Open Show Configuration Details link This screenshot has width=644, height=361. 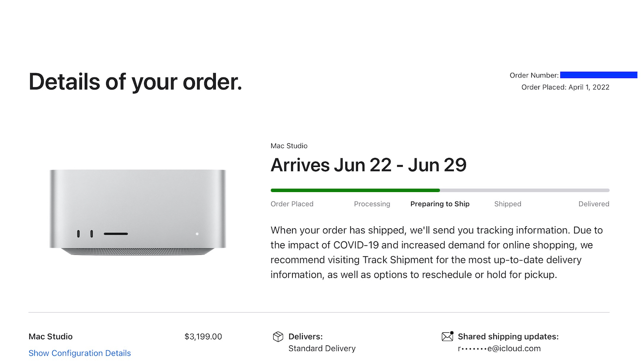click(79, 353)
